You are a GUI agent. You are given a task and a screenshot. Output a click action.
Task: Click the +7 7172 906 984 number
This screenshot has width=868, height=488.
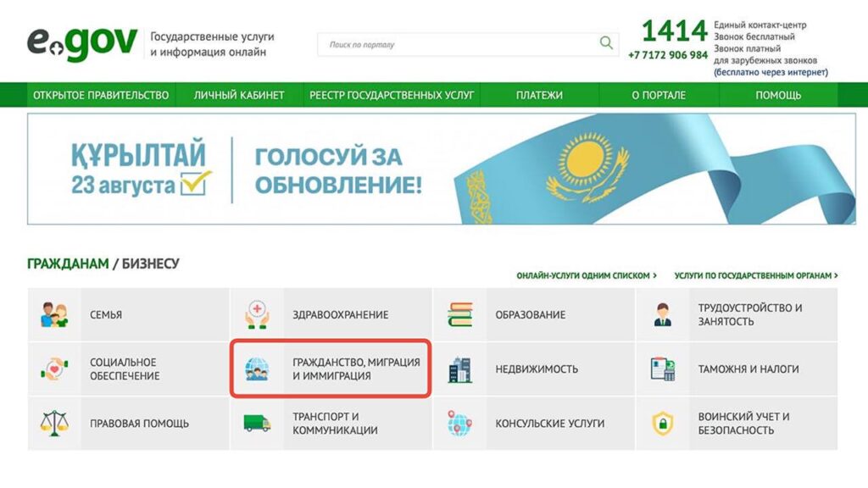668,55
